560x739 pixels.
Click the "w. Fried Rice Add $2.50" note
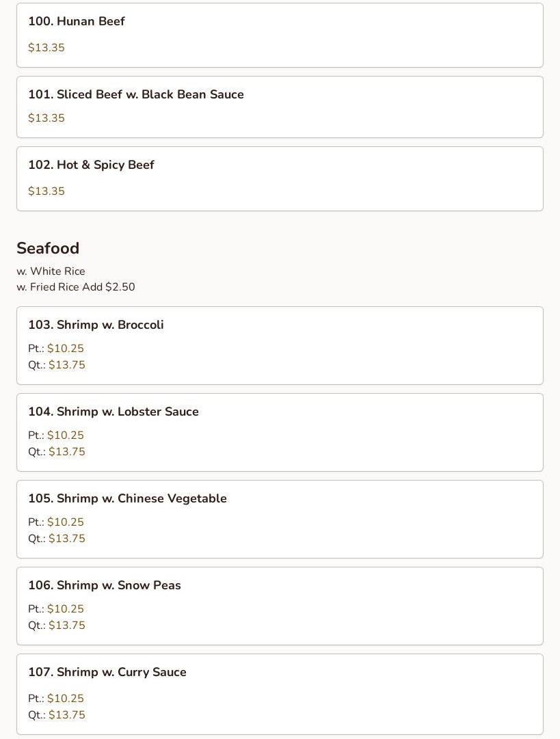(x=76, y=287)
